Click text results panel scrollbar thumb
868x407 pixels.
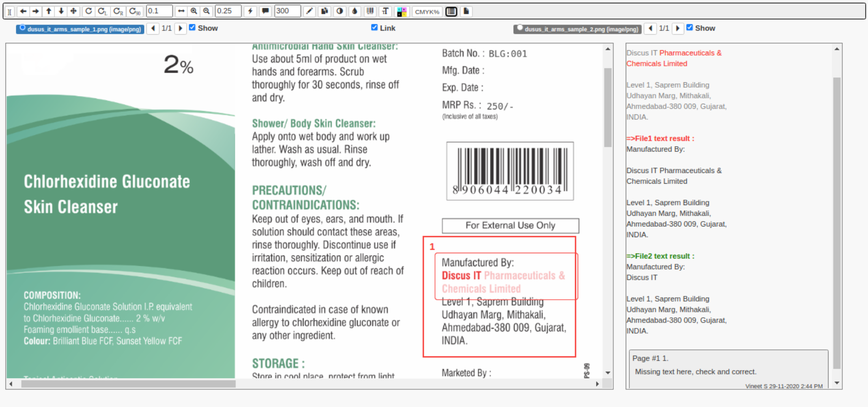click(837, 223)
